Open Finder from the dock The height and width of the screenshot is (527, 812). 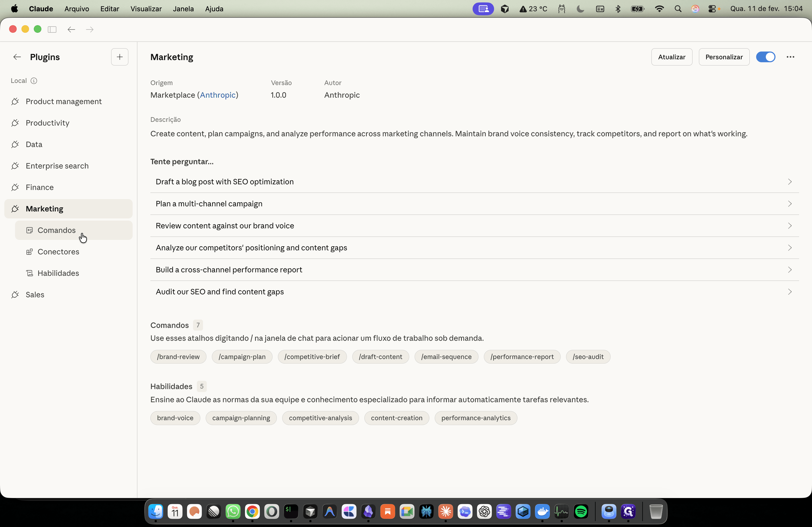point(156,511)
